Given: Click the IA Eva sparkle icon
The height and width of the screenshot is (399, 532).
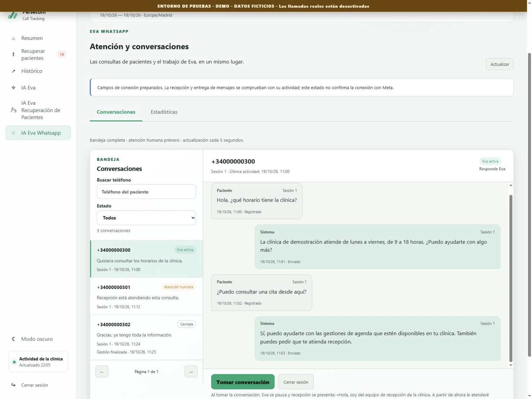Looking at the screenshot, I should pyautogui.click(x=13, y=88).
